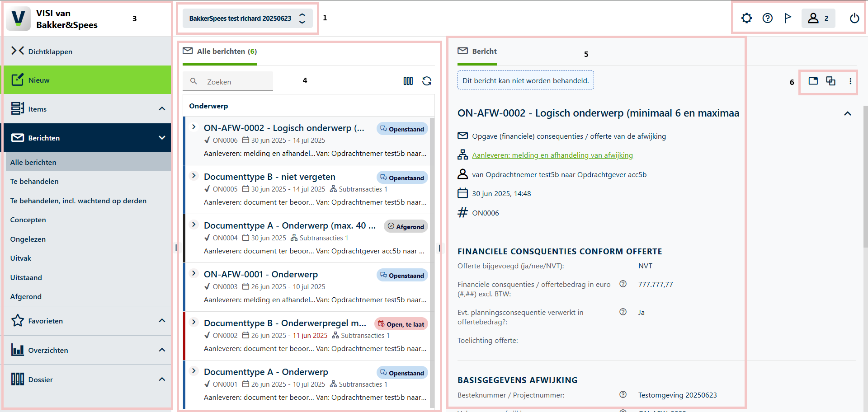Open the settings gear icon

coord(746,18)
